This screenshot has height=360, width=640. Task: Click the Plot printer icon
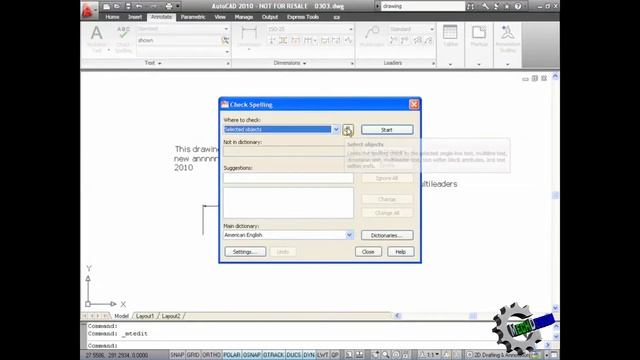169,6
